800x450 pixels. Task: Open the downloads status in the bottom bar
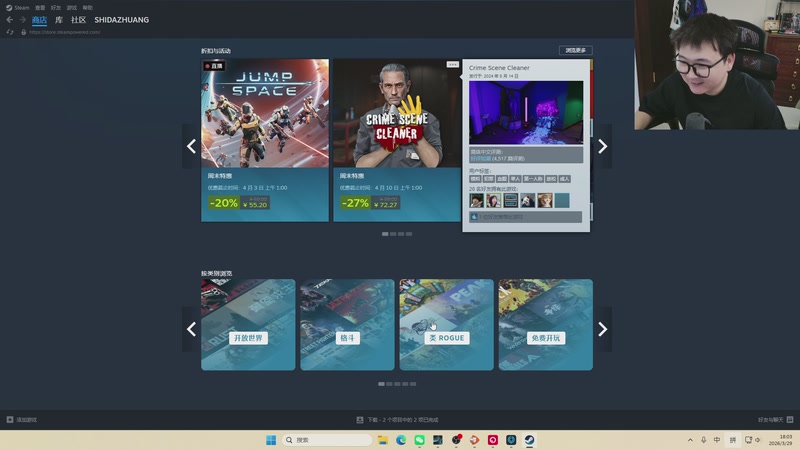pos(397,420)
